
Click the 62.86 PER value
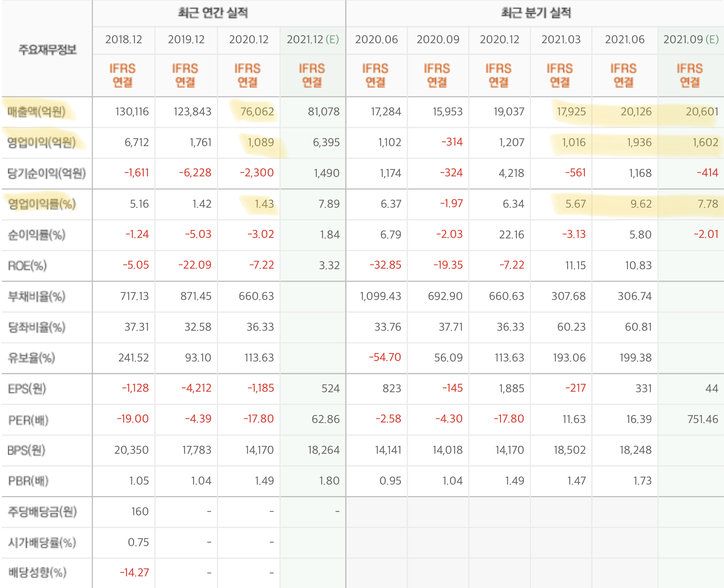point(326,419)
